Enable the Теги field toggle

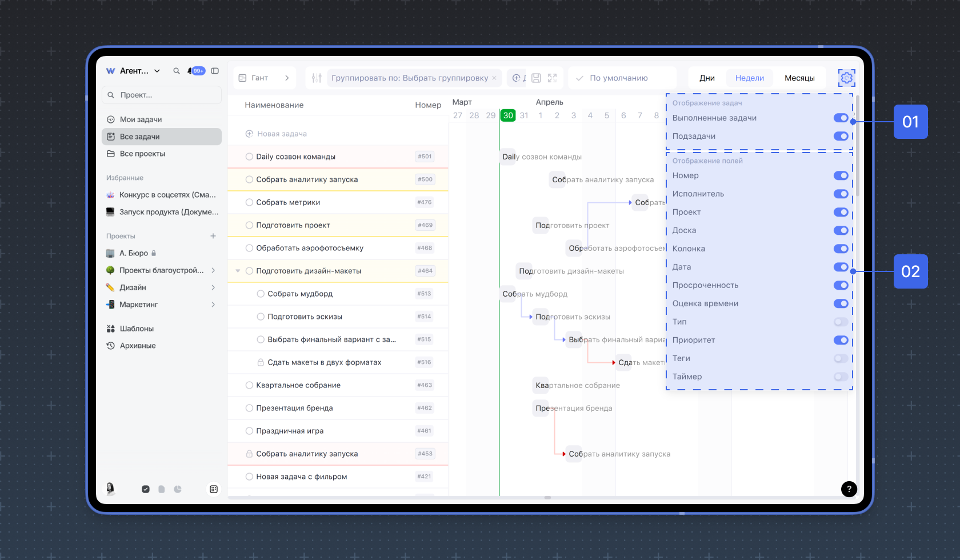[841, 358]
